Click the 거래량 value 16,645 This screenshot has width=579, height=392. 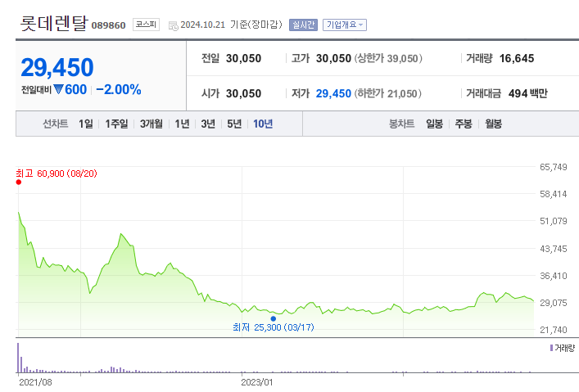click(517, 58)
